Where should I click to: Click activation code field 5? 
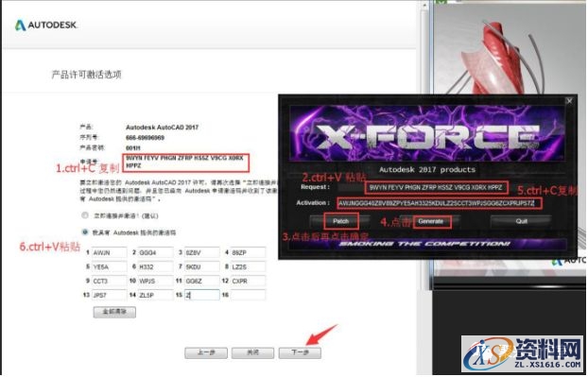[x=109, y=266]
